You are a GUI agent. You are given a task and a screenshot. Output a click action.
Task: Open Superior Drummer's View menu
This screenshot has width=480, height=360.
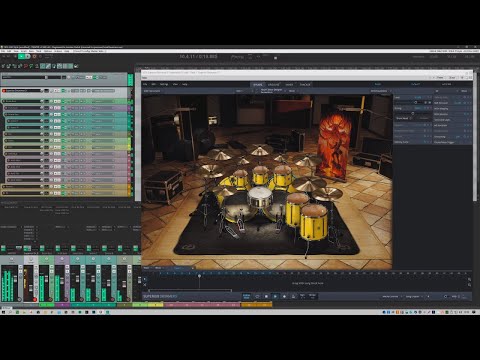coord(175,84)
